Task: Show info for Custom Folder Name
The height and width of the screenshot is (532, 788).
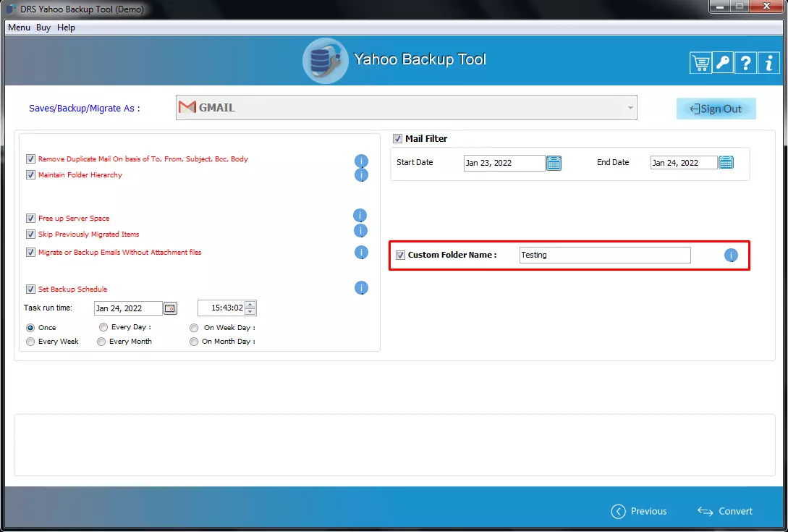Action: coord(731,256)
